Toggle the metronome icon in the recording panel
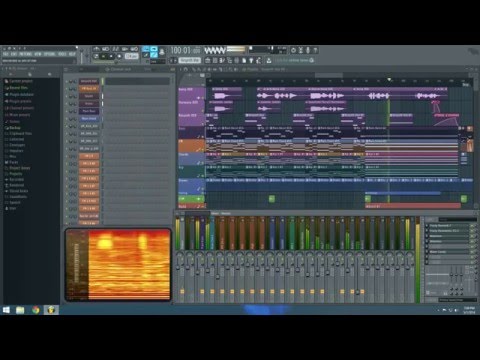The image size is (480, 360). 96,49
